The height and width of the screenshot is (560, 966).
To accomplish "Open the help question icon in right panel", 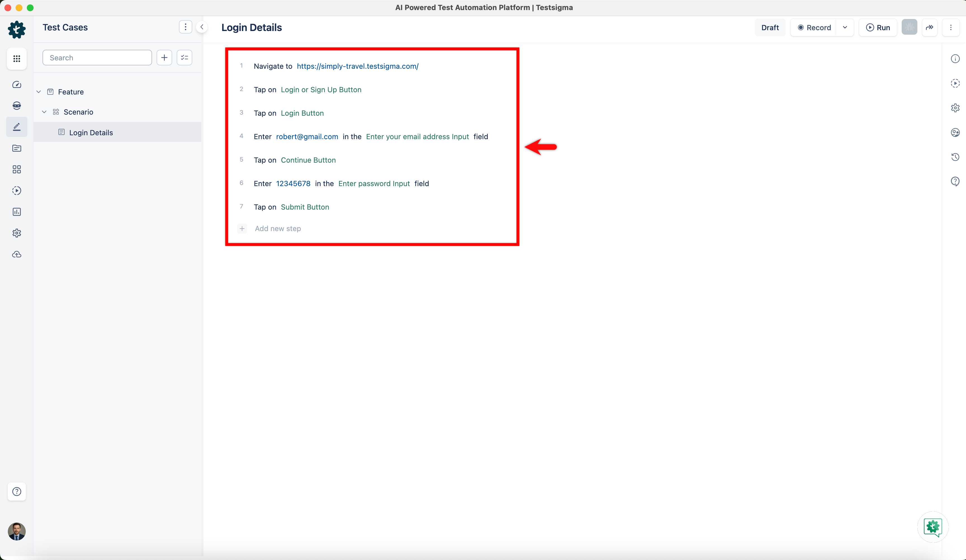I will click(955, 181).
